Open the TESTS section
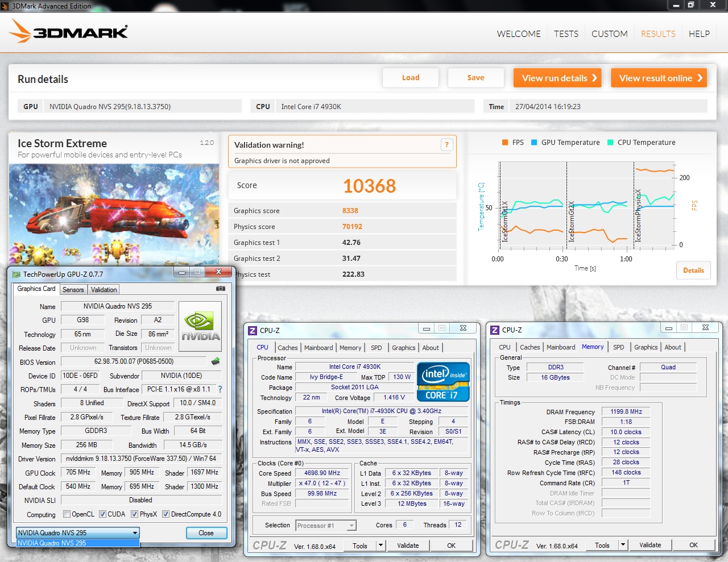Image resolution: width=728 pixels, height=562 pixels. pos(566,34)
